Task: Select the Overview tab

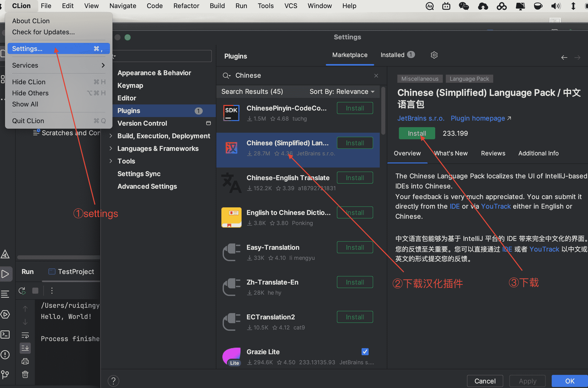Action: pos(407,153)
